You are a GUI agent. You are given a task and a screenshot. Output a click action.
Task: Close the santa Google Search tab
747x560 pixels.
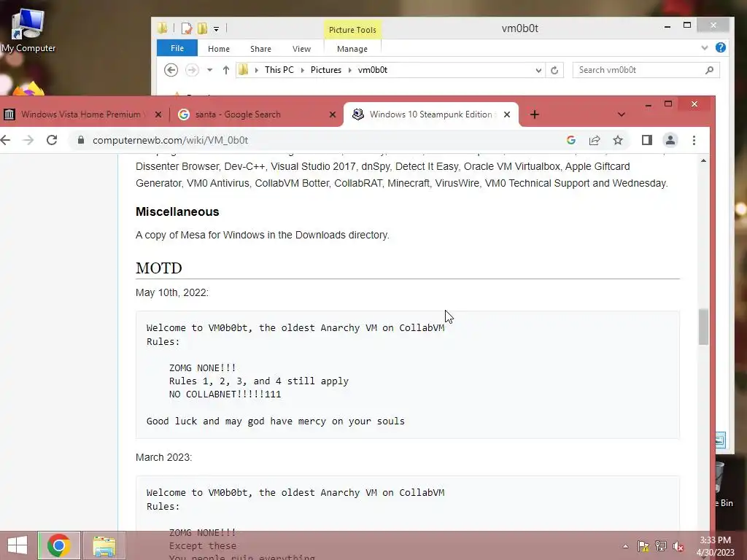pyautogui.click(x=333, y=114)
